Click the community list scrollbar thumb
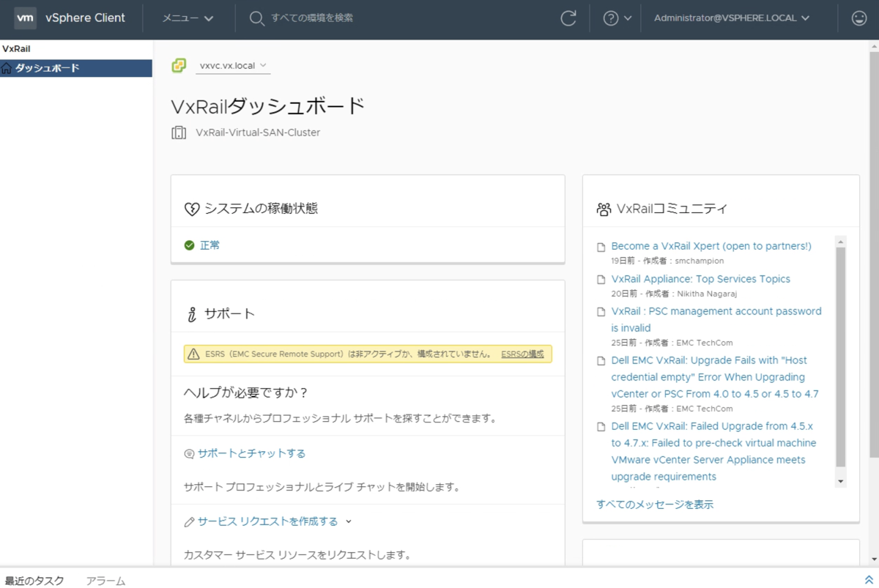 (x=840, y=357)
